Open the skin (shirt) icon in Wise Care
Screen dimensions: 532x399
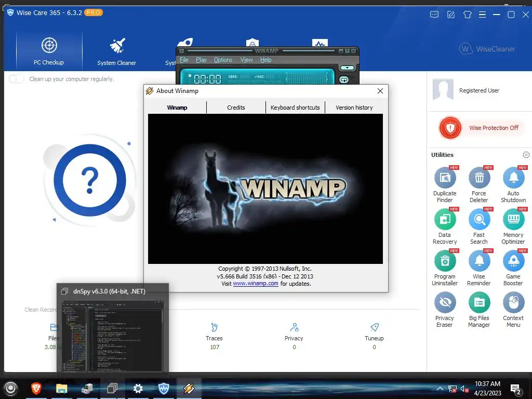[468, 15]
